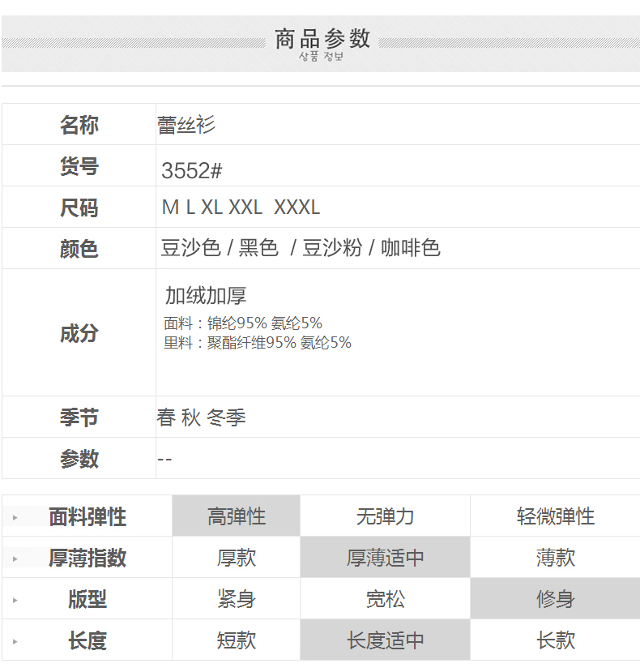Click the arrow beside 版型
This screenshot has width=640, height=672.
[x=15, y=600]
